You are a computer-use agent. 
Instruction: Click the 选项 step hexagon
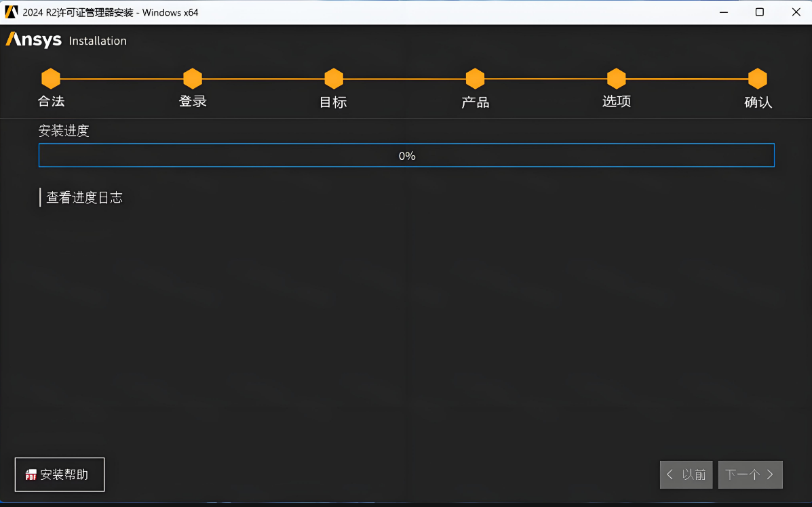(x=616, y=79)
